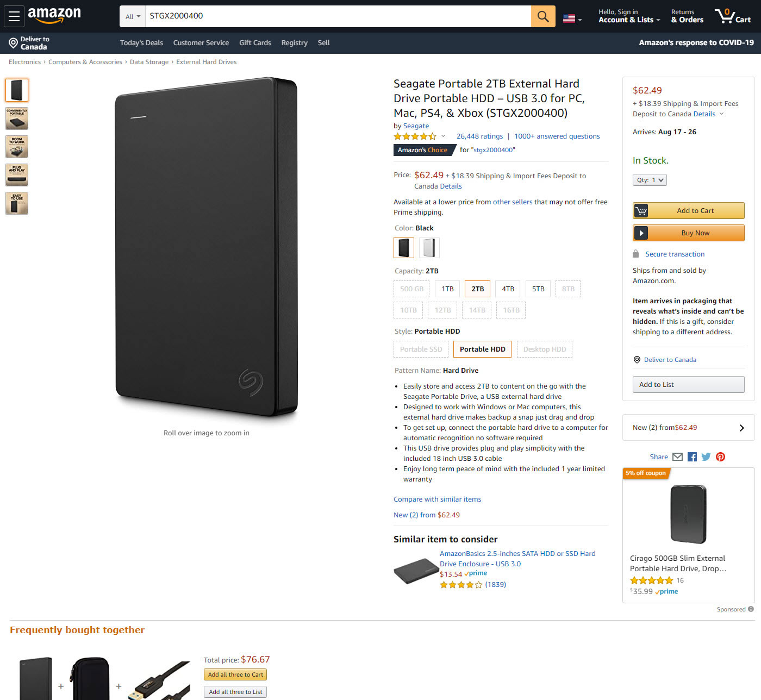Choose the 5TB capacity option

(538, 289)
